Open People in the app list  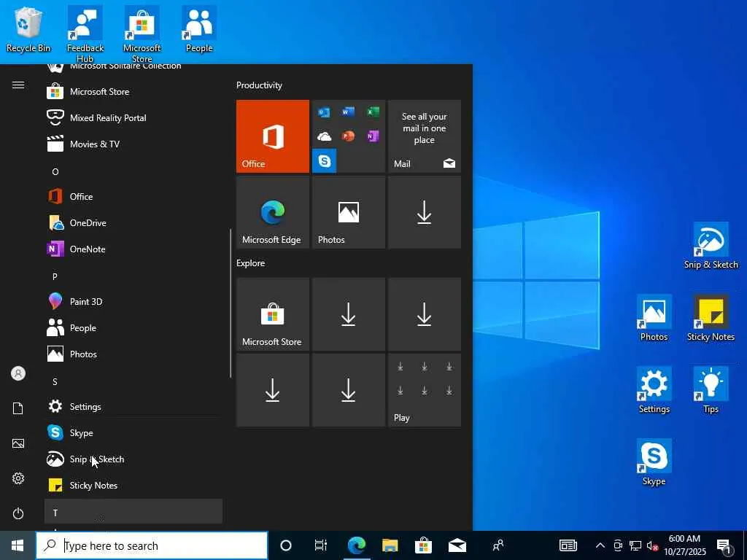[133, 327]
